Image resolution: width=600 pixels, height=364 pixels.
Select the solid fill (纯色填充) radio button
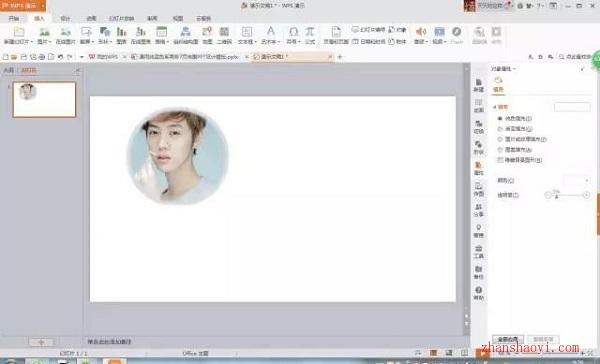[x=500, y=119]
